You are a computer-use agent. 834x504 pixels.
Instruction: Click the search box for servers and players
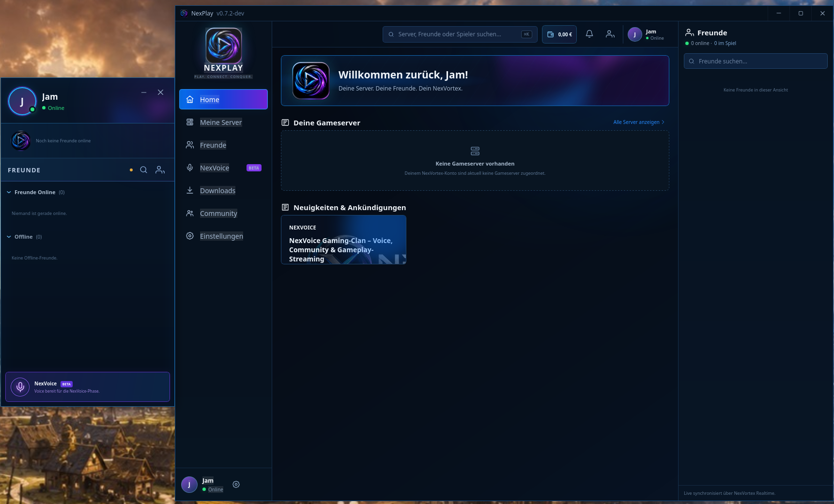tap(460, 34)
